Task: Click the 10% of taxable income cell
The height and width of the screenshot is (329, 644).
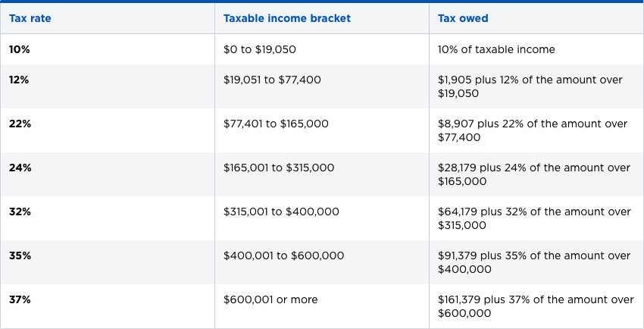Action: [496, 49]
